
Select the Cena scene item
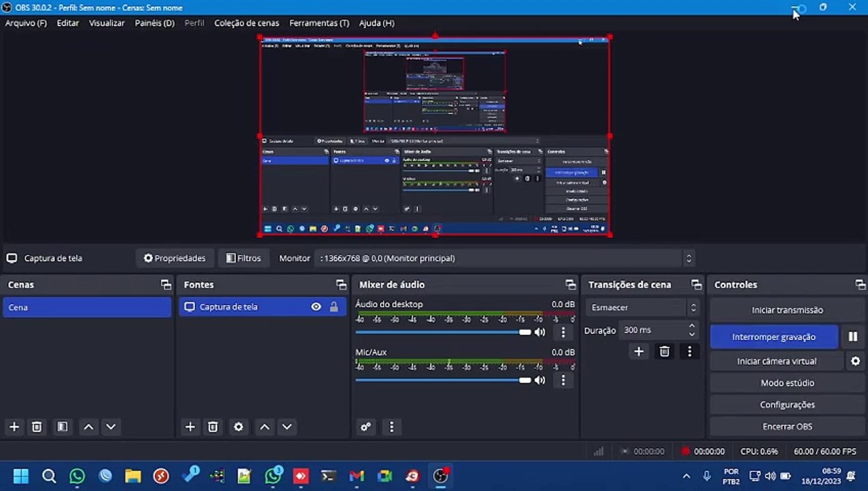pos(87,308)
